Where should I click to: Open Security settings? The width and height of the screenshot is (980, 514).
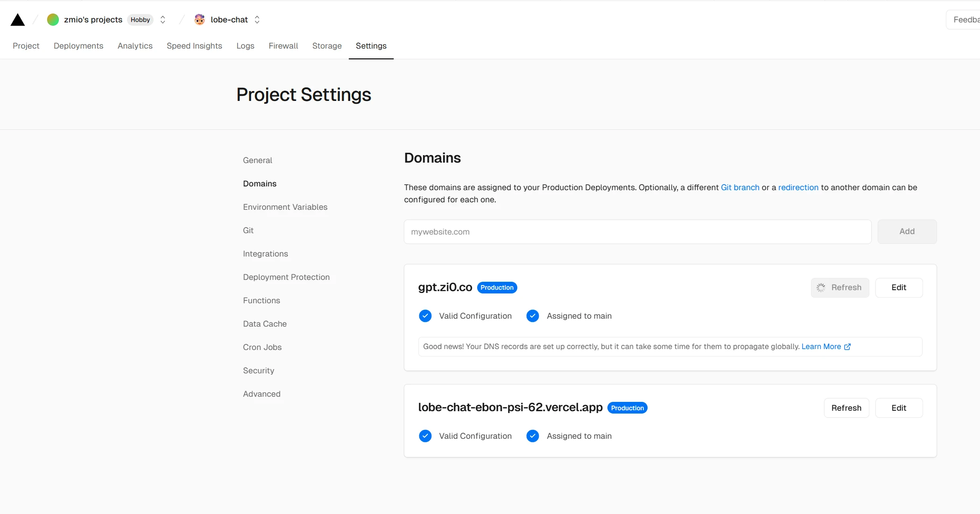coord(259,371)
